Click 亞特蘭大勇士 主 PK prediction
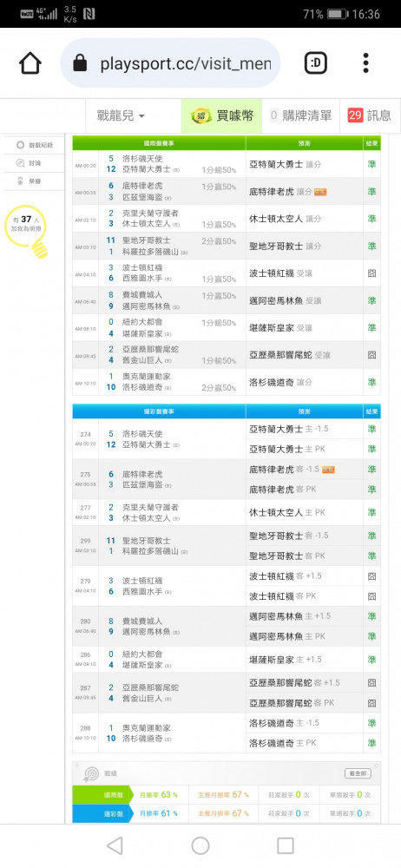The width and height of the screenshot is (401, 868). pos(287,449)
